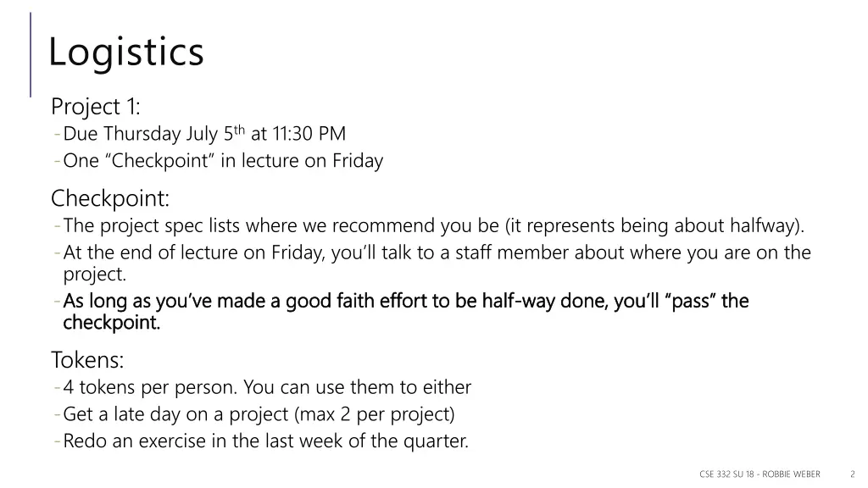Select the Checkpoint heading
Viewport: 868px width, 488px height.
110,198
